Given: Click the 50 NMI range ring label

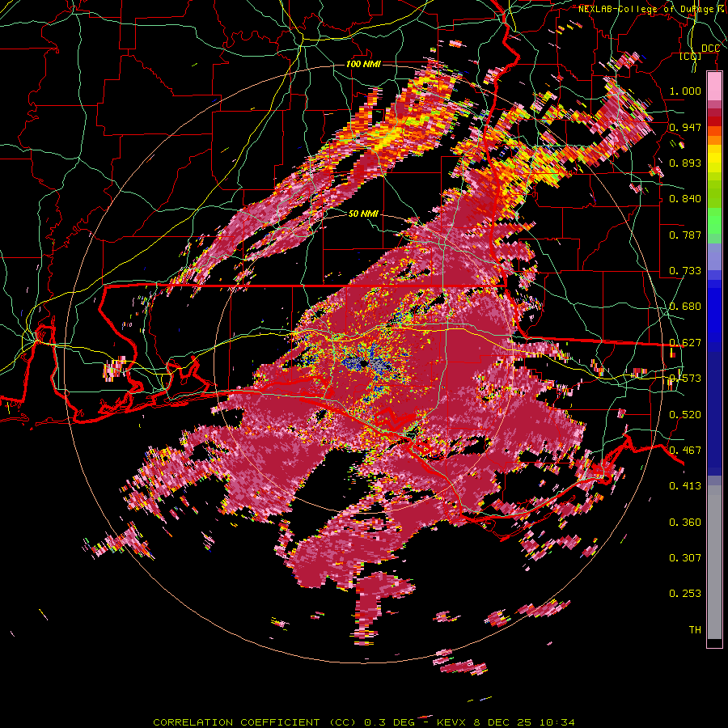Looking at the screenshot, I should (363, 214).
